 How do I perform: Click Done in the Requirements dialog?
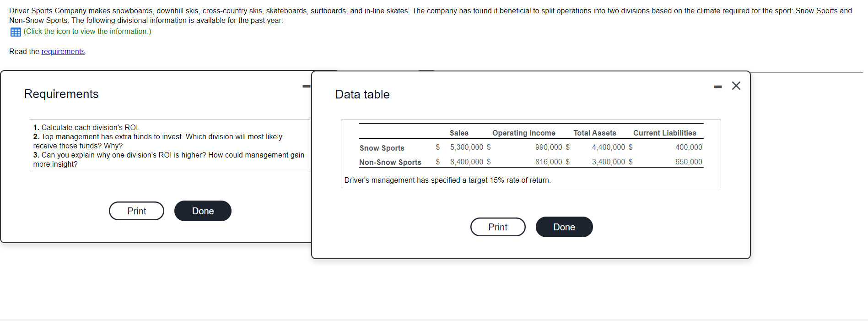(x=203, y=211)
